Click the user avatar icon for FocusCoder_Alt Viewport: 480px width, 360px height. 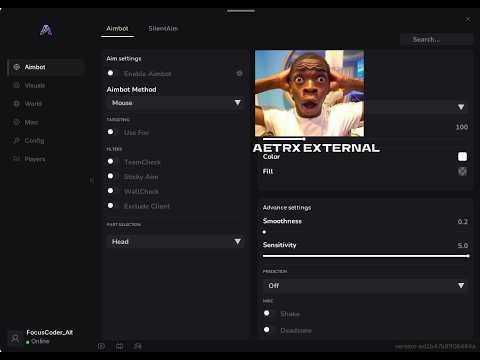pos(15,338)
